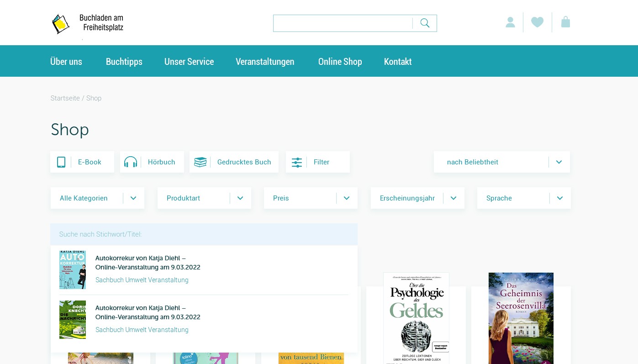Screen dimensions: 638x364
Task: Expand the Erscheinungsjahr dropdown
Action: tap(417, 198)
